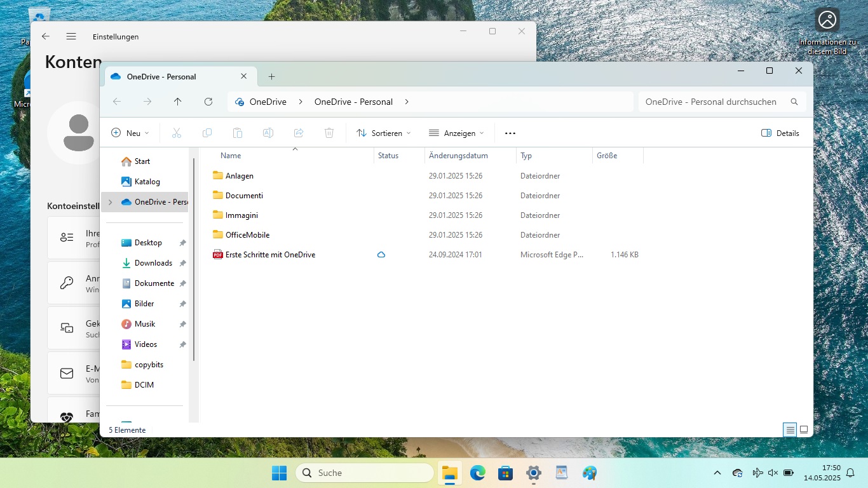This screenshot has width=868, height=488.
Task: Open the Sortieren dropdown
Action: click(384, 133)
